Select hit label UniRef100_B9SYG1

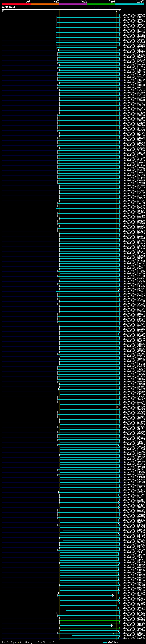tap(133, 613)
